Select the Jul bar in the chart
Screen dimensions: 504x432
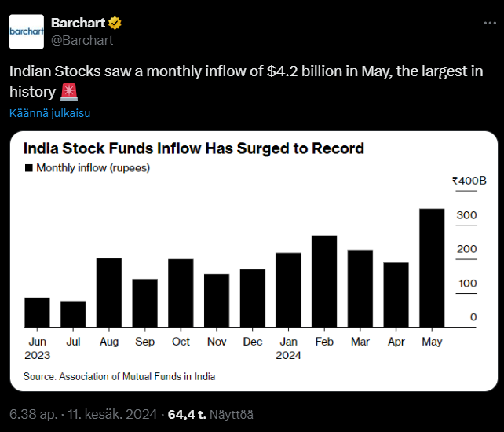click(x=73, y=313)
